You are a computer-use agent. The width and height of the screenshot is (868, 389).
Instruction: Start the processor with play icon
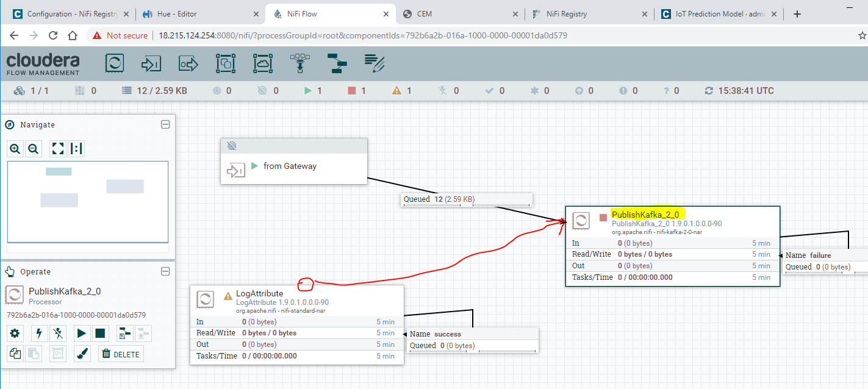click(x=82, y=334)
